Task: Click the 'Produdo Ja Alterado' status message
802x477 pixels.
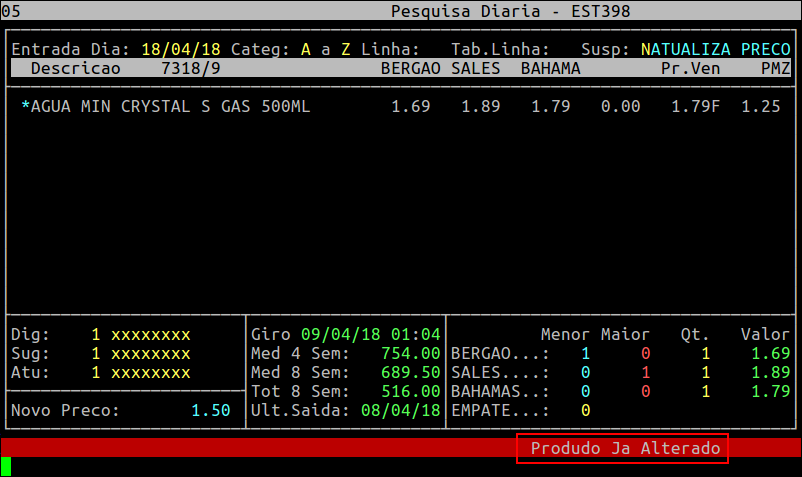Action: click(625, 449)
